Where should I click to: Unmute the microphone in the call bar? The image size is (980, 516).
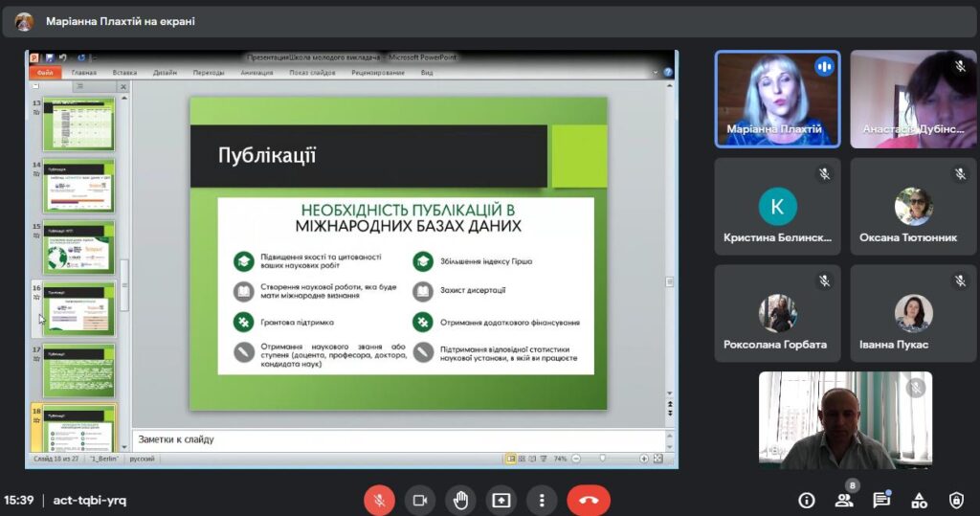[x=380, y=500]
